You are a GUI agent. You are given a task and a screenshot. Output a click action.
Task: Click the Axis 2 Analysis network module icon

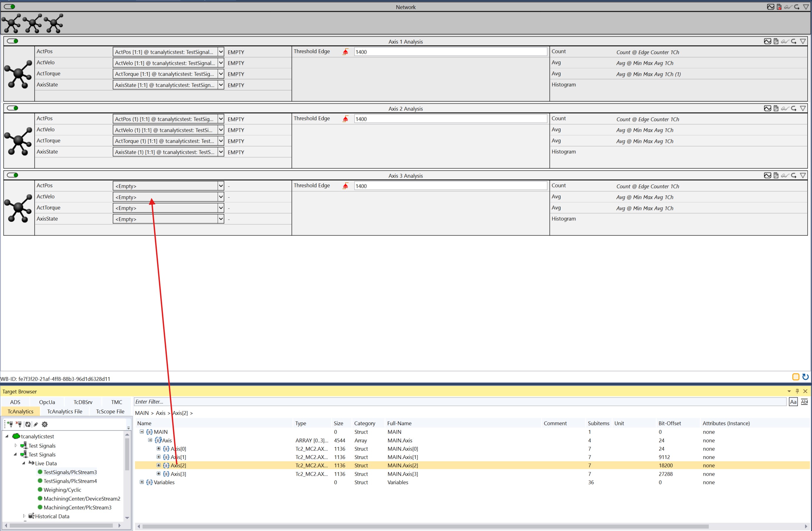point(19,141)
